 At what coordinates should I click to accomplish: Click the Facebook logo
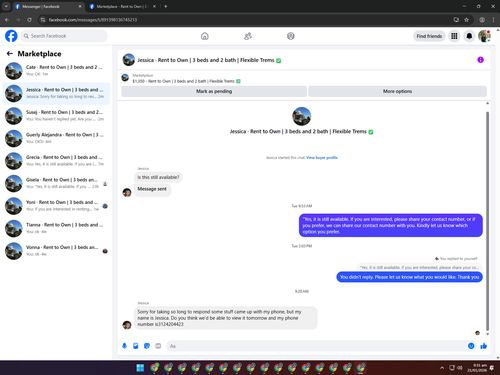coord(11,36)
